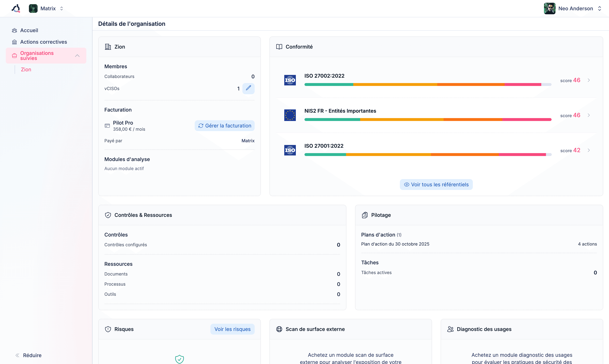This screenshot has width=609, height=364.
Task: Click the edit pencil icon next to vCISOs
Action: pos(248,88)
